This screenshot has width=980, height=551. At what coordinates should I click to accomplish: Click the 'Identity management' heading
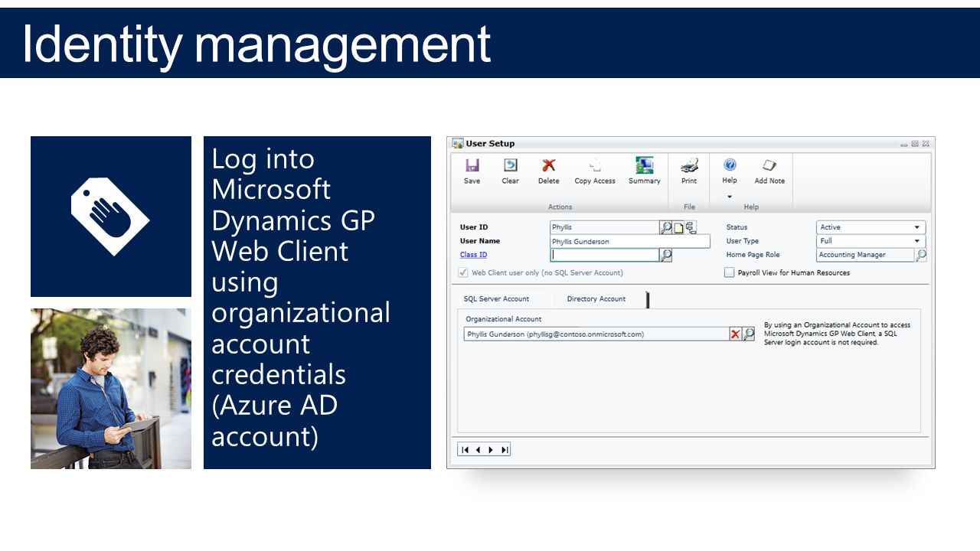point(256,44)
